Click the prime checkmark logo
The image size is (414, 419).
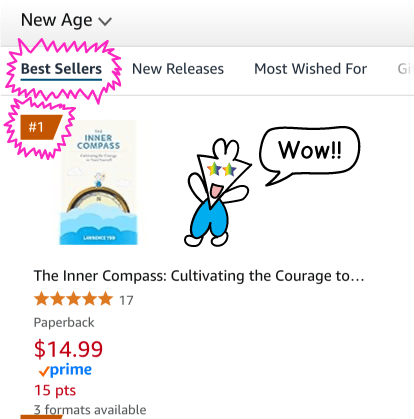(x=65, y=370)
